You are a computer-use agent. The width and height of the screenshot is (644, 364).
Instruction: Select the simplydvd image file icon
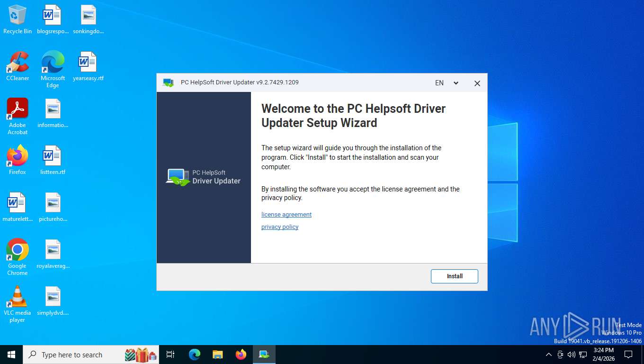pyautogui.click(x=53, y=301)
